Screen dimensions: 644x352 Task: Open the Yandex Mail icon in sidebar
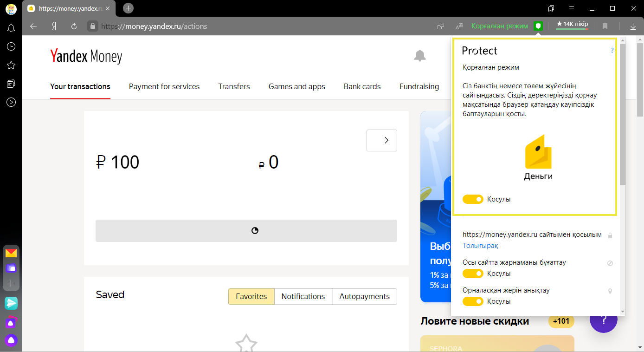click(11, 253)
